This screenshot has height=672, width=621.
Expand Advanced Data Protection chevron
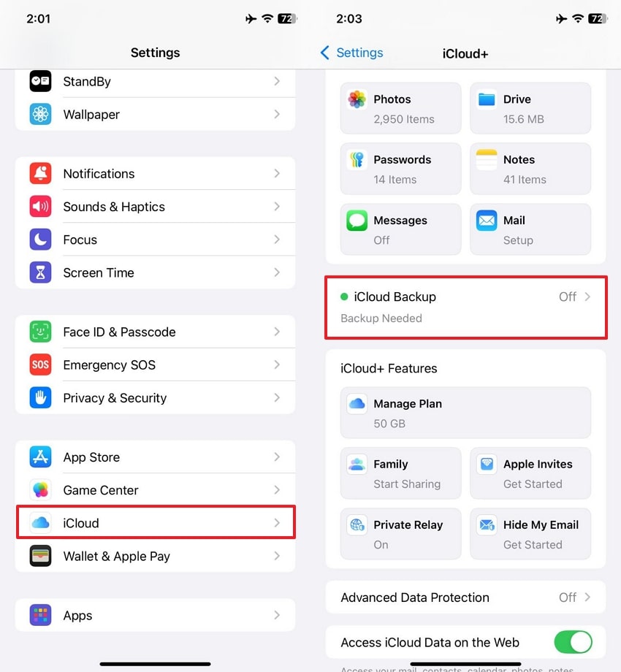click(x=587, y=597)
